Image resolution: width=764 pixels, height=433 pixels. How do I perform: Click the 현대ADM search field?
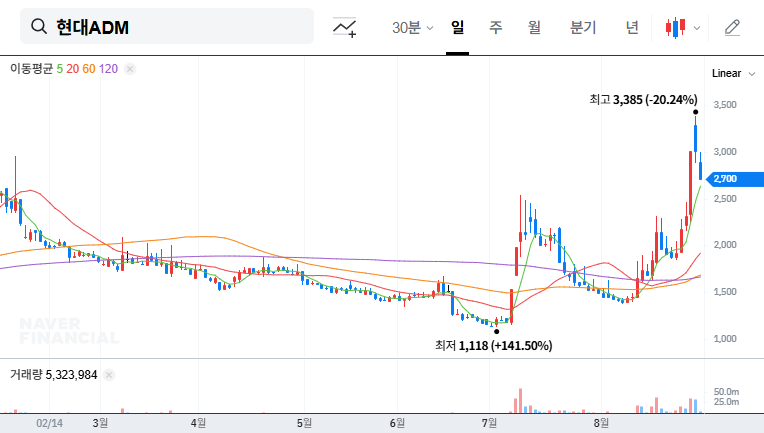pyautogui.click(x=167, y=26)
